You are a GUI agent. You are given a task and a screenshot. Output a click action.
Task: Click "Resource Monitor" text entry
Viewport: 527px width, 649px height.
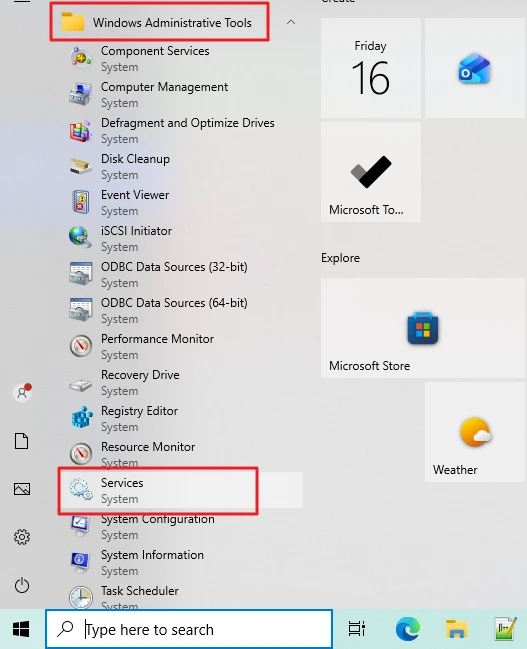tap(148, 447)
